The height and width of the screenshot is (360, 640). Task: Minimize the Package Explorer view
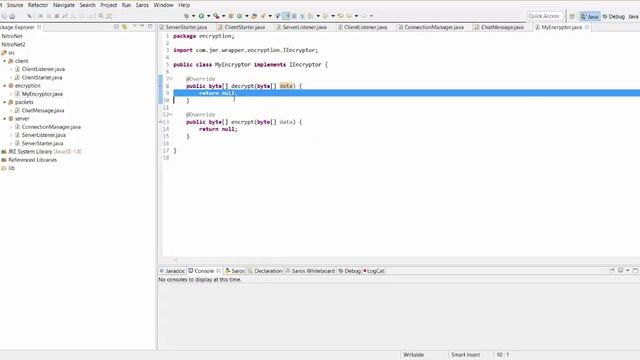[142, 27]
